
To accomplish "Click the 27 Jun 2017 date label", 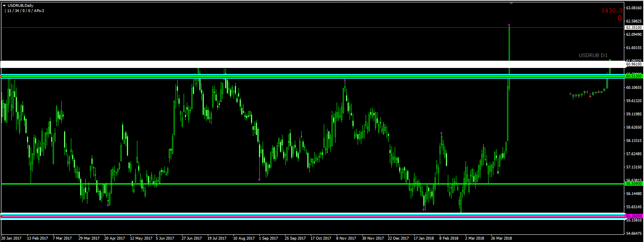I will [x=192, y=238].
